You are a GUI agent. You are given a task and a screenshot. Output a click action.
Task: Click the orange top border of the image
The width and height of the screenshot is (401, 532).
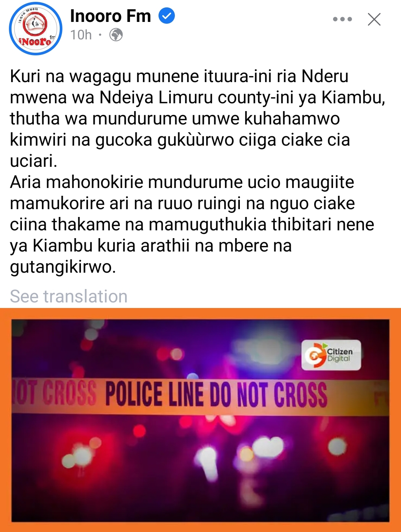coord(200,313)
